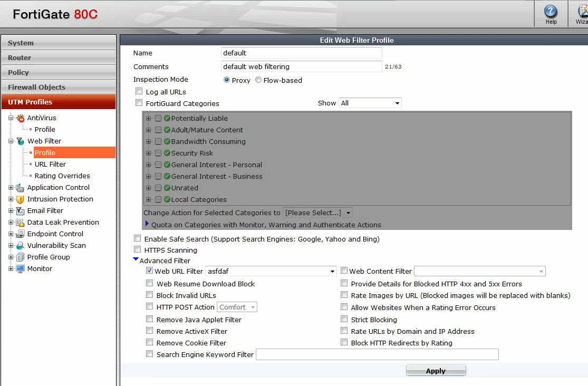Collapse the Advanced Filter section

coord(136,259)
